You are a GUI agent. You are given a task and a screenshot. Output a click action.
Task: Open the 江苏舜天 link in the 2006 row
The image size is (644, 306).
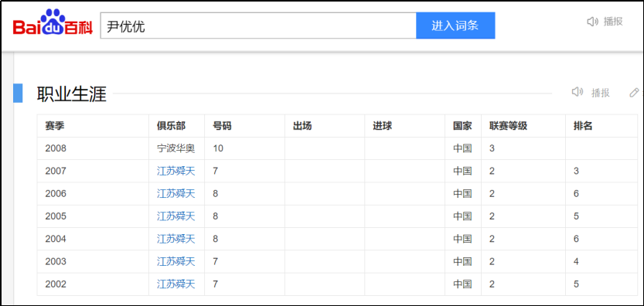(x=175, y=193)
